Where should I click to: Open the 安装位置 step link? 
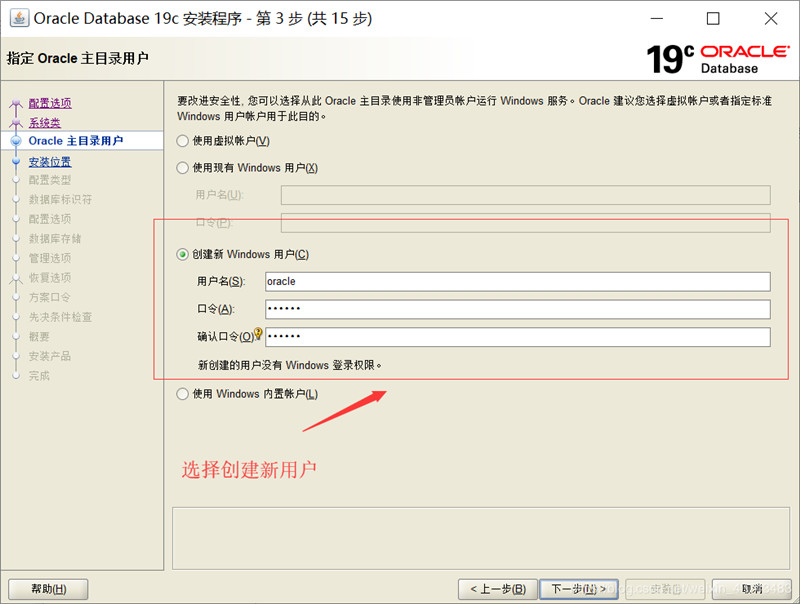click(x=50, y=162)
